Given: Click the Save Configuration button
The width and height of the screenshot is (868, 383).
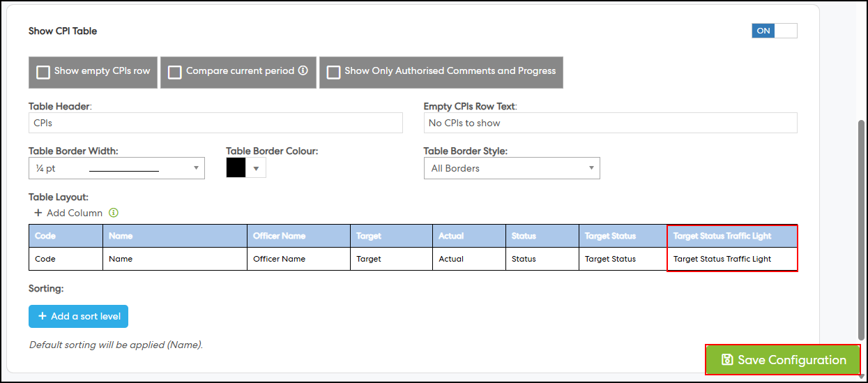Looking at the screenshot, I should click(783, 360).
